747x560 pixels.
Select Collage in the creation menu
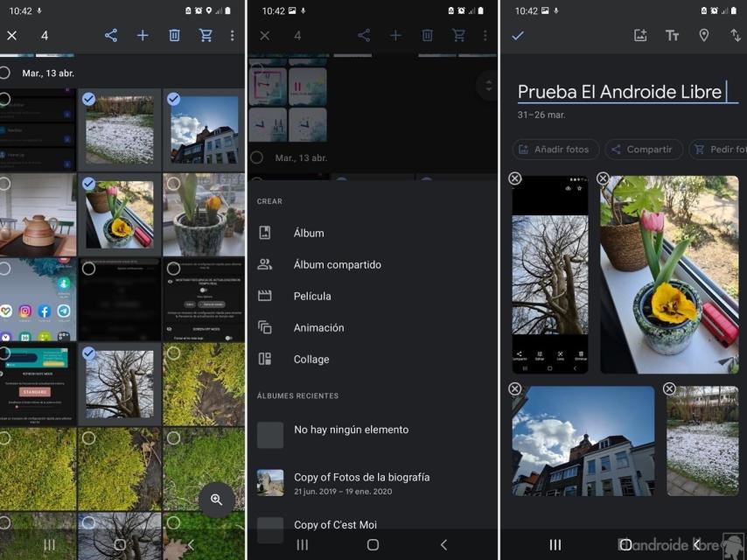[x=311, y=359]
